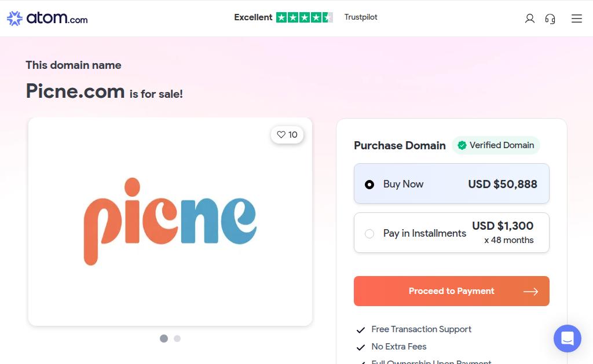This screenshot has width=593, height=364.
Task: Click the Picne logo image
Action: tap(170, 221)
